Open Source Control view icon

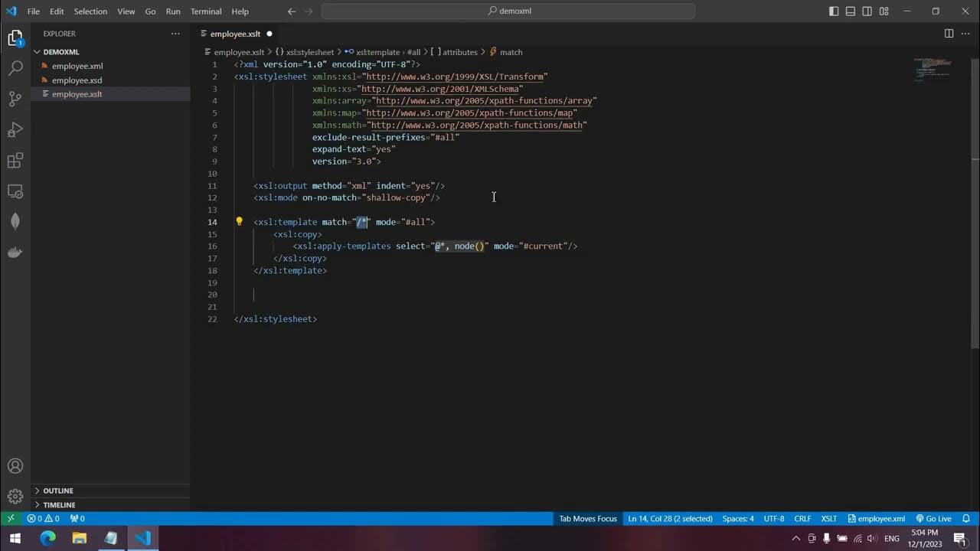15,99
